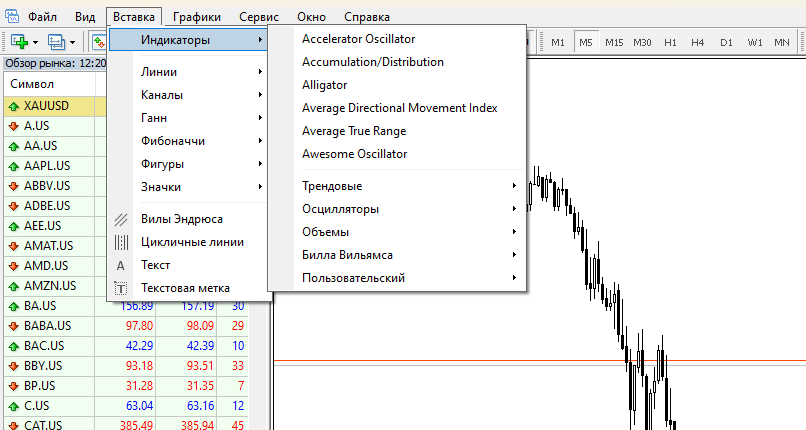Click green up arrow beside AAPL.US
This screenshot has height=430, width=806.
click(x=14, y=166)
